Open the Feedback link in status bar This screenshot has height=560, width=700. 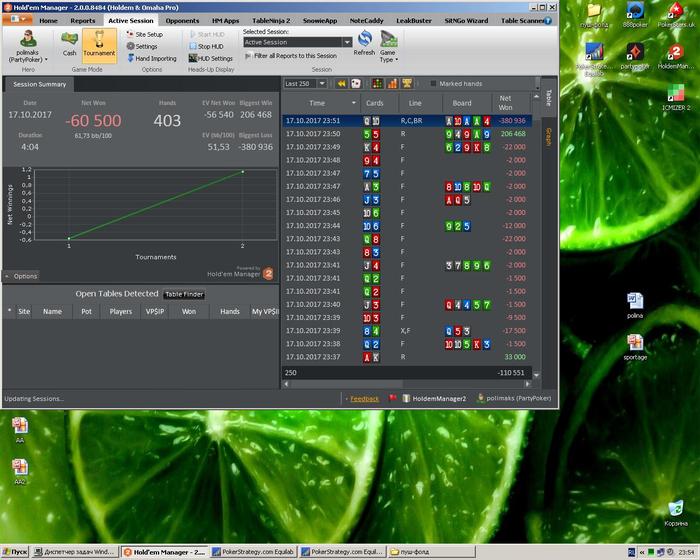(x=364, y=398)
